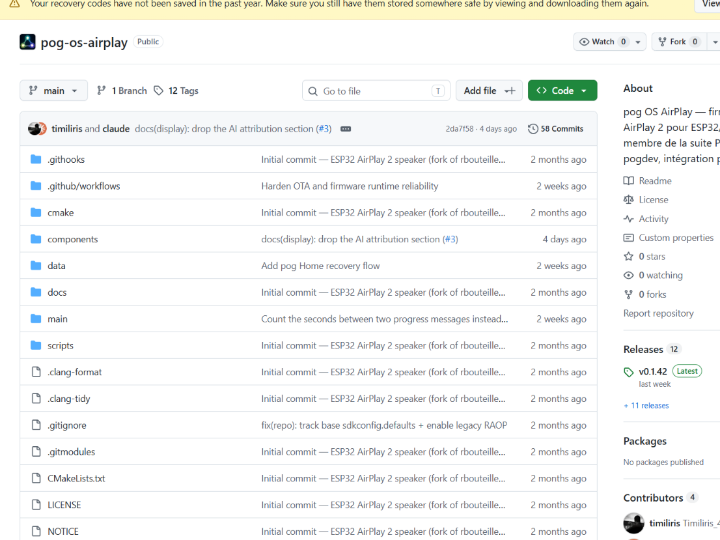Click the Custom properties icon
The height and width of the screenshot is (540, 720).
click(x=628, y=238)
